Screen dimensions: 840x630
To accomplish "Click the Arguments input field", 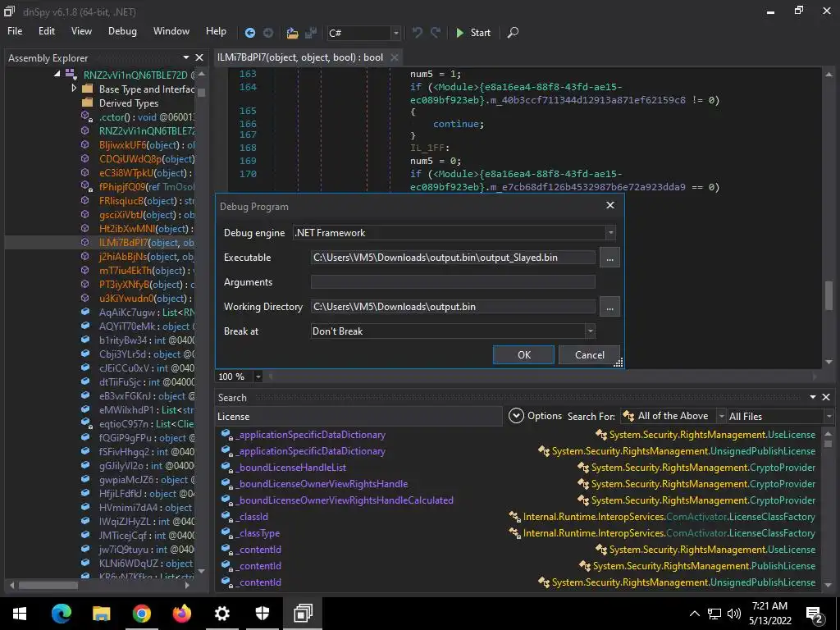I will click(x=453, y=282).
